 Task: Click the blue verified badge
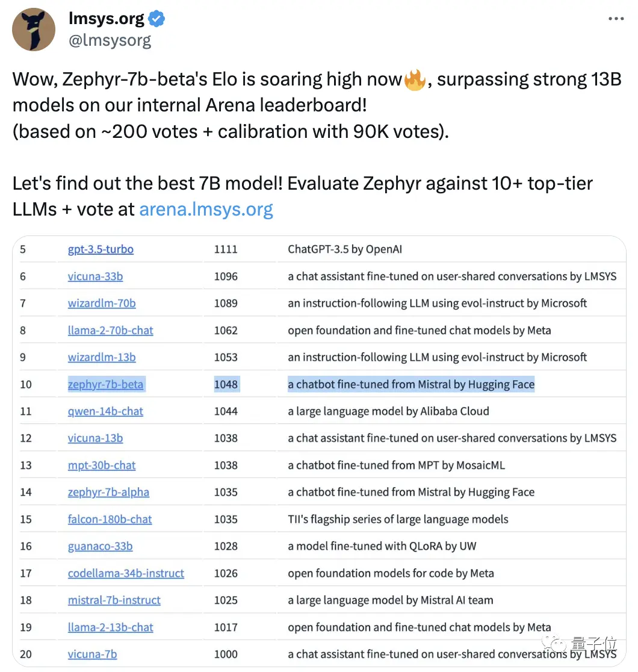pyautogui.click(x=156, y=19)
